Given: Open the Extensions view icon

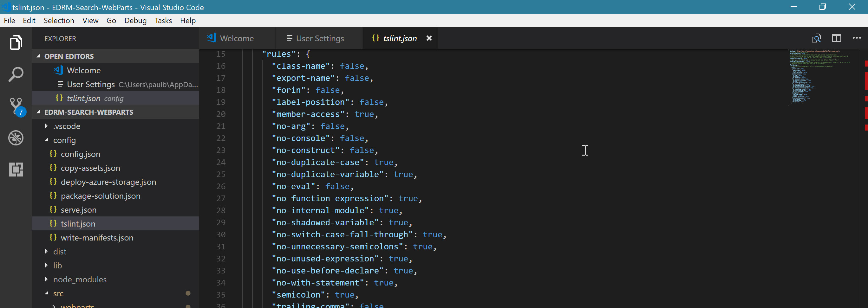Looking at the screenshot, I should pyautogui.click(x=16, y=169).
